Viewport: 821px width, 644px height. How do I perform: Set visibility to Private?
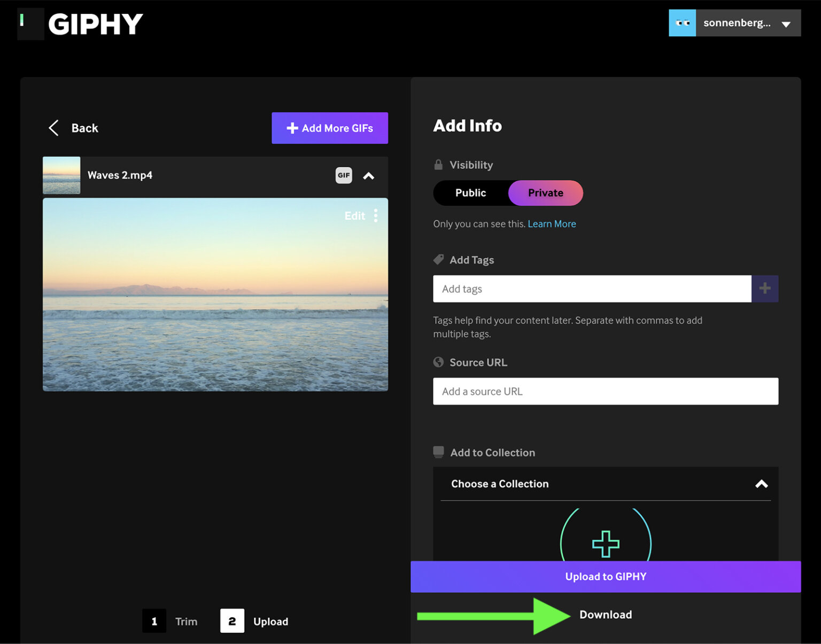click(545, 193)
